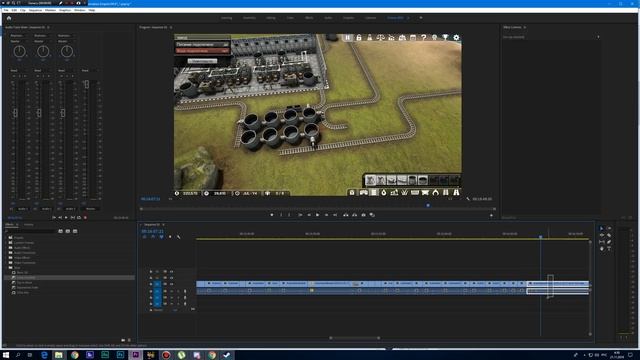Go to the Home screen icon
This screenshot has height=360, width=640.
pyautogui.click(x=9, y=18)
